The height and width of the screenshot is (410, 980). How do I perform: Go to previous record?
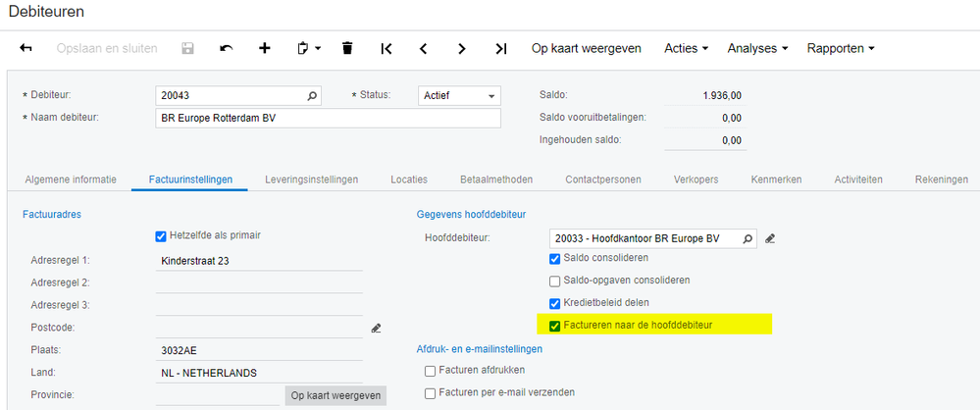[x=423, y=48]
